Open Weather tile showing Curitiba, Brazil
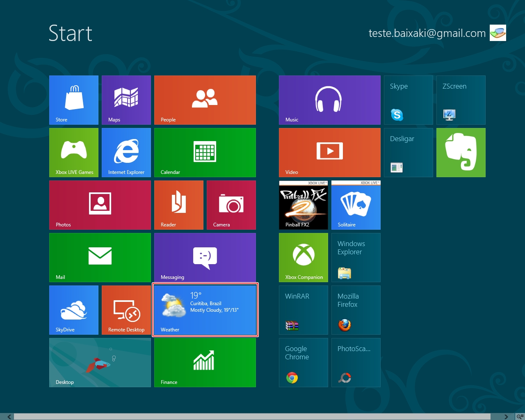This screenshot has height=420, width=525. pos(205,310)
